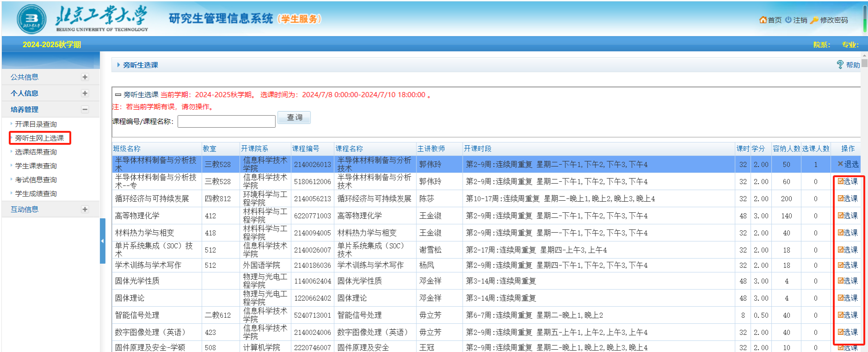
Task: Click 退选 X icon for 半导体材料制备与分析技术
Action: pos(840,164)
